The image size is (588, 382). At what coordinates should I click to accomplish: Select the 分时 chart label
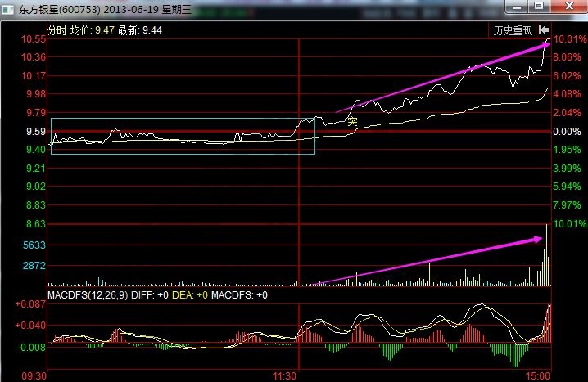(57, 30)
